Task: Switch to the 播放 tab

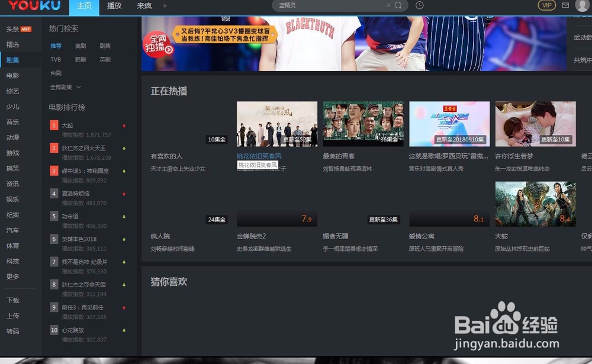Action: click(x=114, y=6)
